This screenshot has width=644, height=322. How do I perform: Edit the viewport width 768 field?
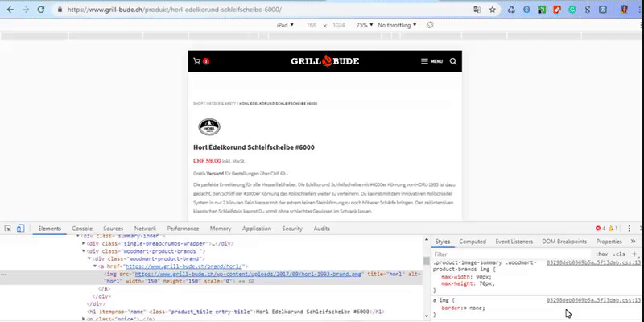311,25
